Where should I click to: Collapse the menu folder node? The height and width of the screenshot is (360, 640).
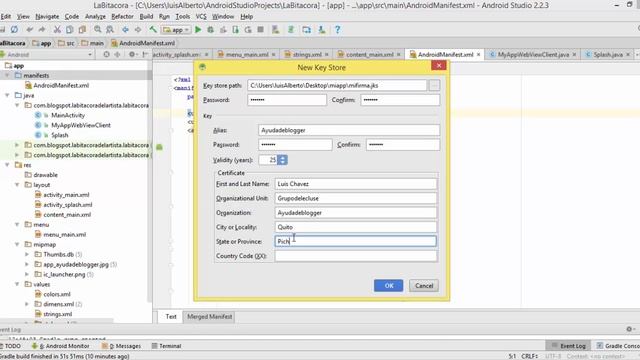[x=17, y=224]
